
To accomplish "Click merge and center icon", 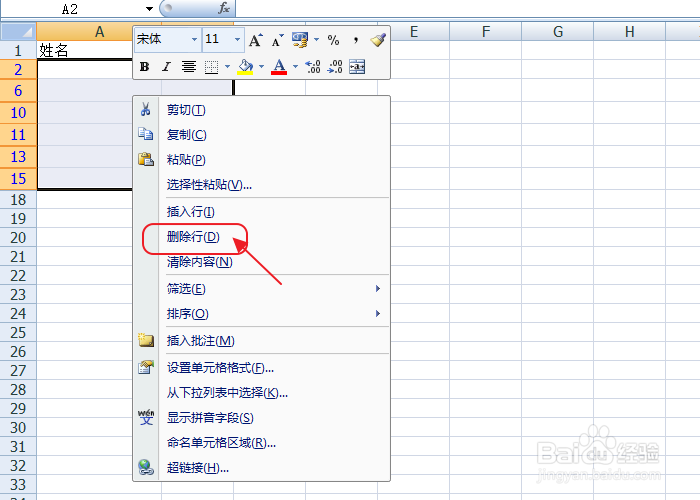I will point(357,67).
